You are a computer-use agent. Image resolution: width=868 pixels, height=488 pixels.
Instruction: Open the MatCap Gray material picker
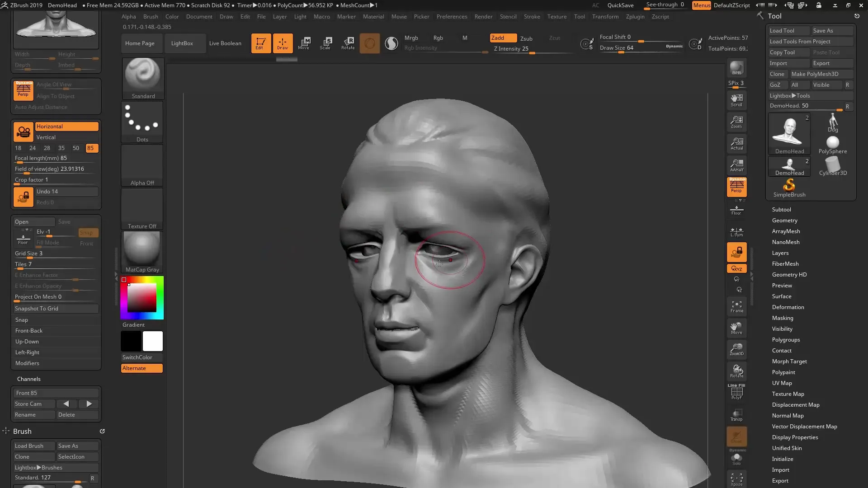pos(142,252)
